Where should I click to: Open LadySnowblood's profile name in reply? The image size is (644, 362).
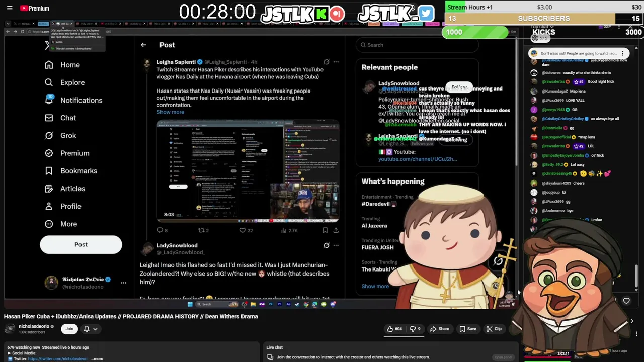coord(177,245)
